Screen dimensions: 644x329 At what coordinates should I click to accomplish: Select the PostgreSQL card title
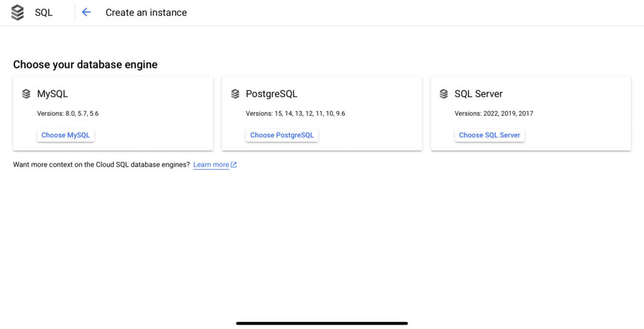point(272,94)
